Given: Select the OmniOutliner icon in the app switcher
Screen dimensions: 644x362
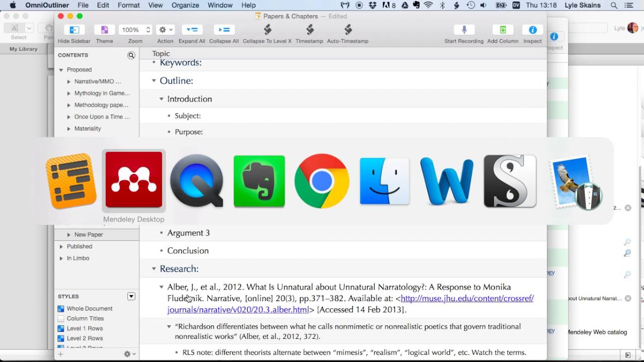Looking at the screenshot, I should 71,181.
